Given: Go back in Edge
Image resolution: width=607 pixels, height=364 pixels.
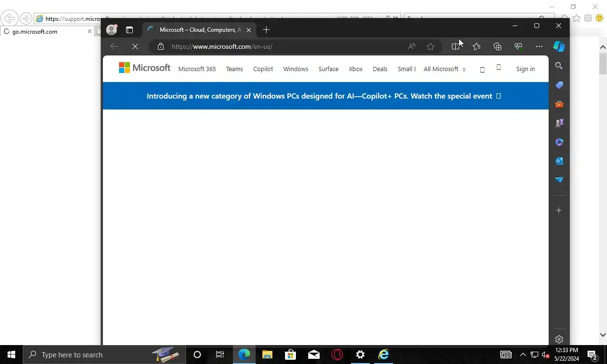Looking at the screenshot, I should tap(114, 46).
